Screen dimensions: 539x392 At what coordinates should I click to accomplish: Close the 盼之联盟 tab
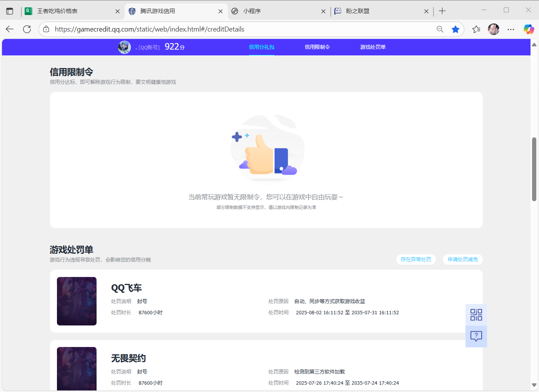[426, 12]
